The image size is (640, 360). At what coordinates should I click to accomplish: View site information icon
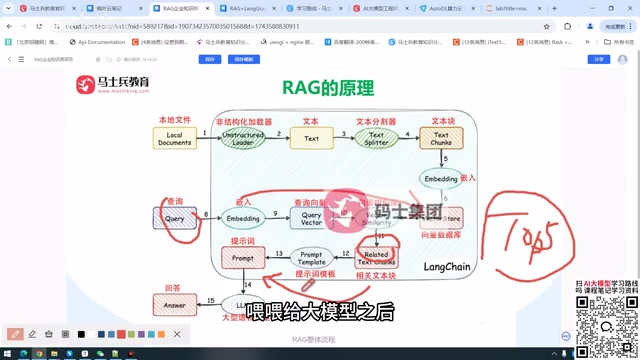point(57,27)
